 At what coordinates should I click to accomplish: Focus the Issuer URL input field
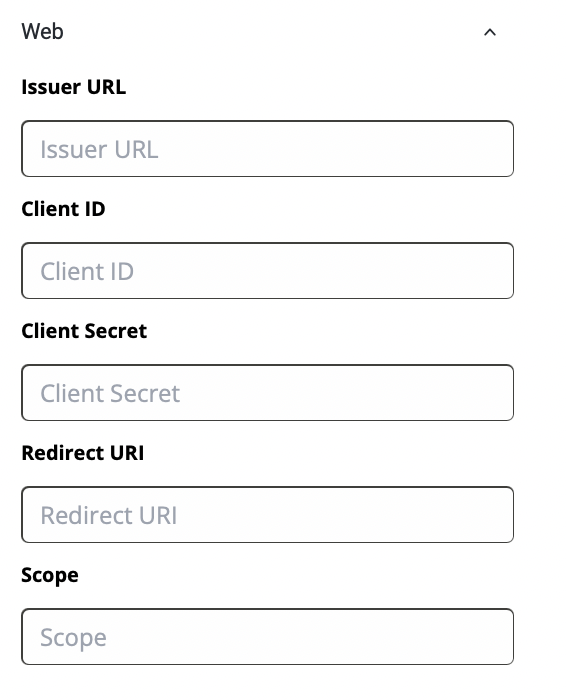click(267, 149)
